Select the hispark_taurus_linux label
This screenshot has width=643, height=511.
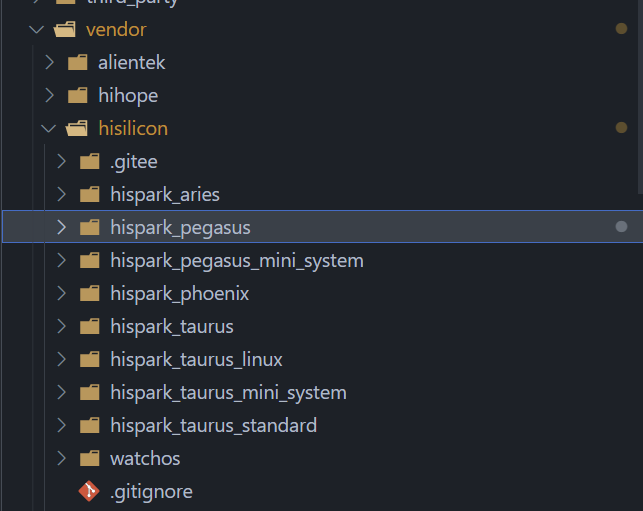(x=196, y=360)
